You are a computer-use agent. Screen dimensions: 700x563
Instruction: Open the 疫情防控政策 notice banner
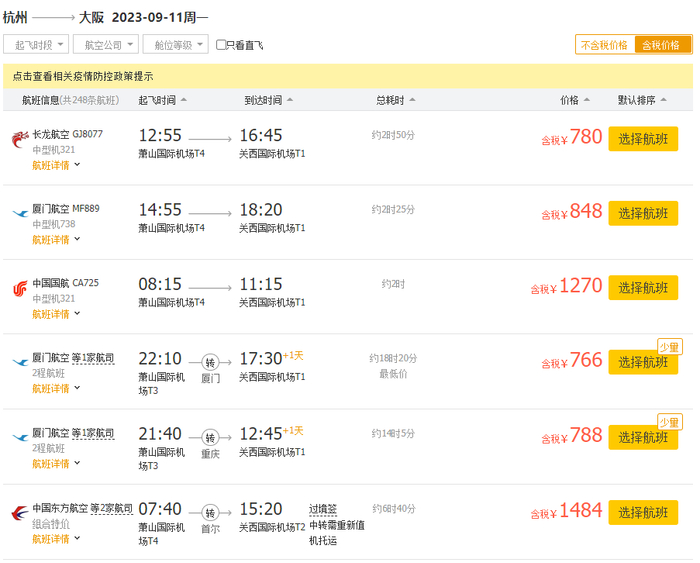[82, 76]
